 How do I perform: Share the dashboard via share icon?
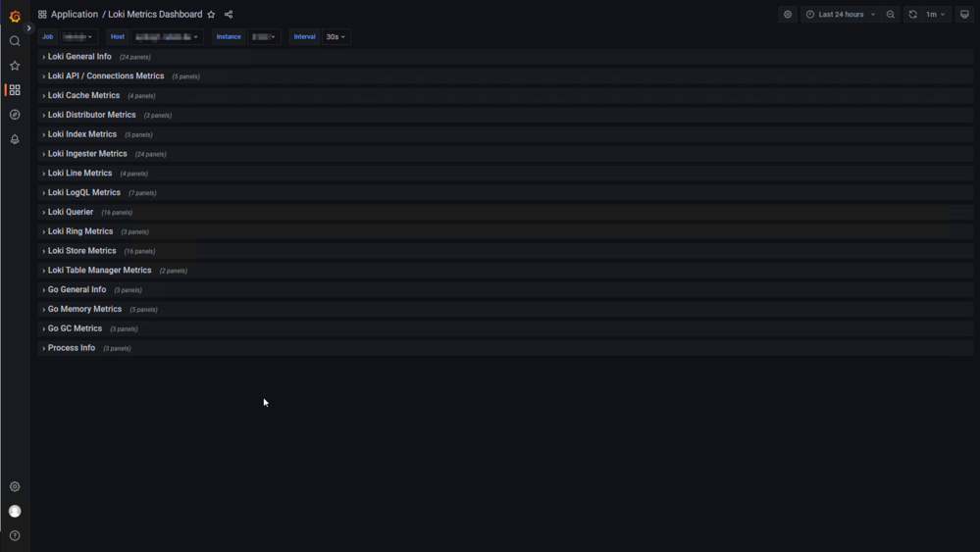tap(229, 15)
